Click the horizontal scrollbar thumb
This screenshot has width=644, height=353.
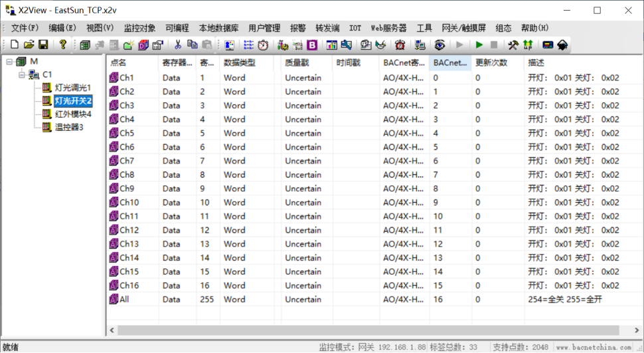368,330
